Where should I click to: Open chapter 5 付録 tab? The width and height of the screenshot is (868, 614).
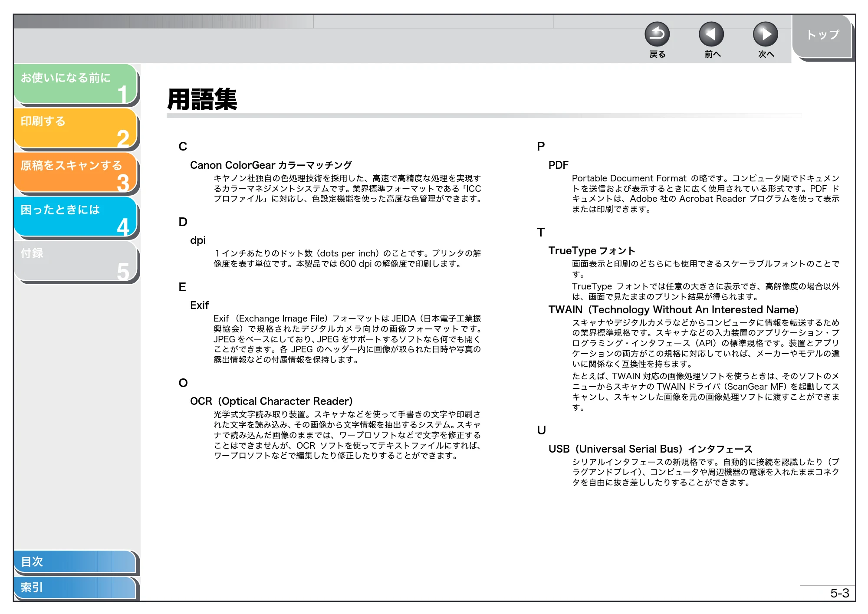click(x=76, y=261)
